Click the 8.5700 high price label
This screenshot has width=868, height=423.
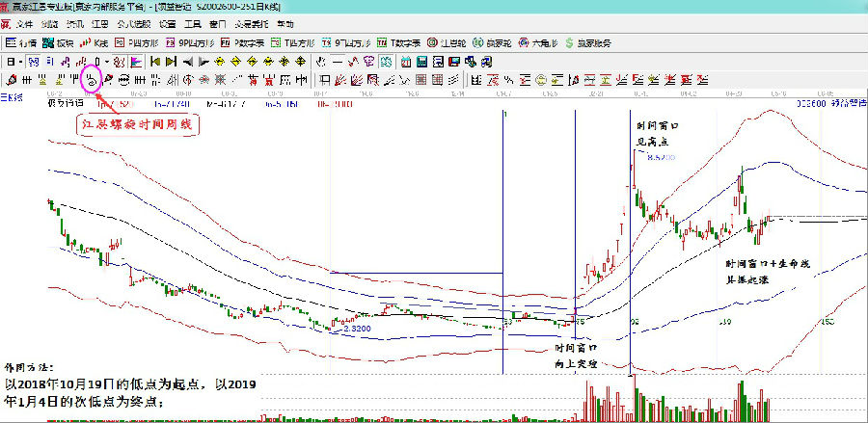(x=660, y=155)
